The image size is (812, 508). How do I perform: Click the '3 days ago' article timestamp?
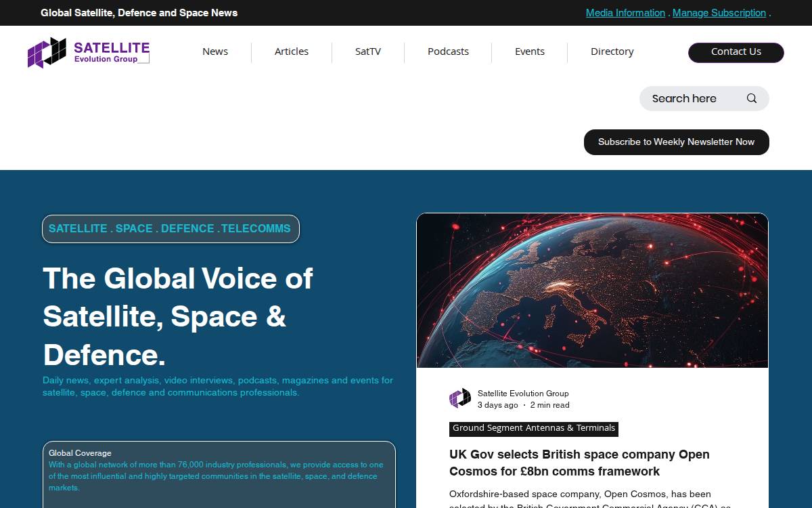click(498, 405)
